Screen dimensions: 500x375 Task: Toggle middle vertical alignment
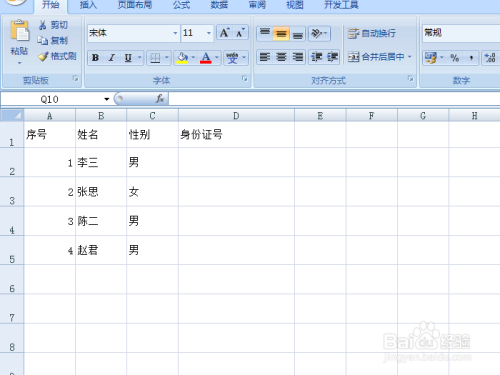coord(281,33)
